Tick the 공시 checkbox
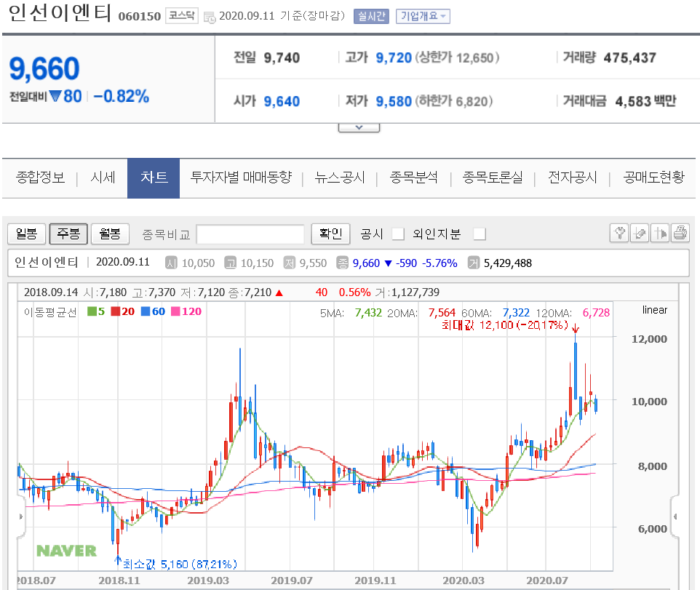 [398, 234]
